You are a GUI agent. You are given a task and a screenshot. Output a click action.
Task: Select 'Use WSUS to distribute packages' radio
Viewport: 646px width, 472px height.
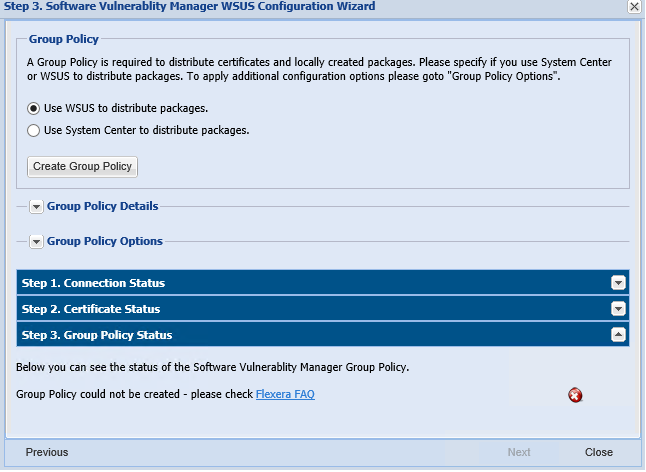(34, 108)
